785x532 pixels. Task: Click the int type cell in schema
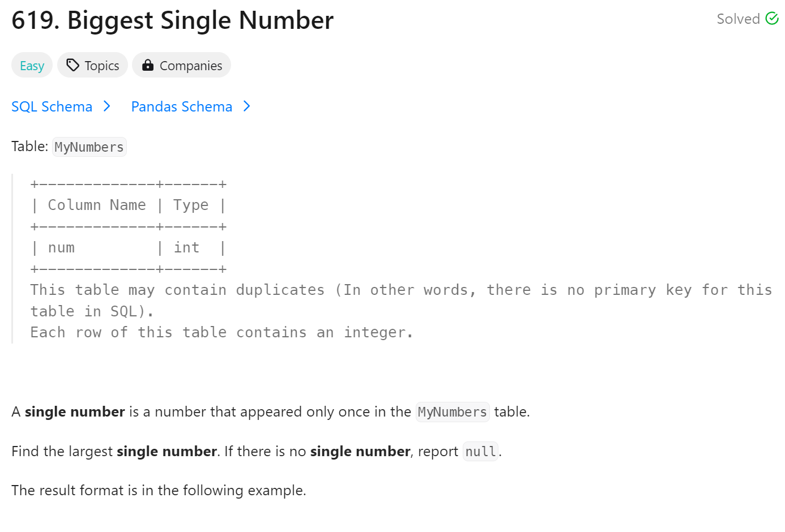pos(186,247)
